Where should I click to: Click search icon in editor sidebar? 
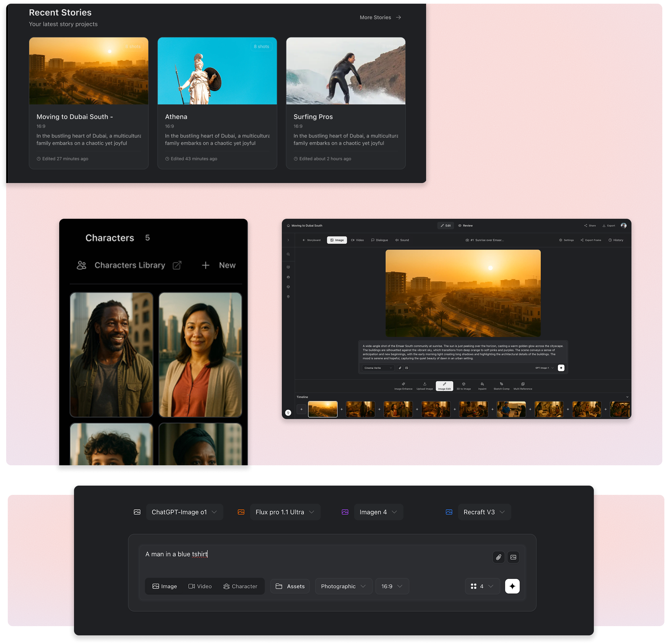tap(288, 255)
